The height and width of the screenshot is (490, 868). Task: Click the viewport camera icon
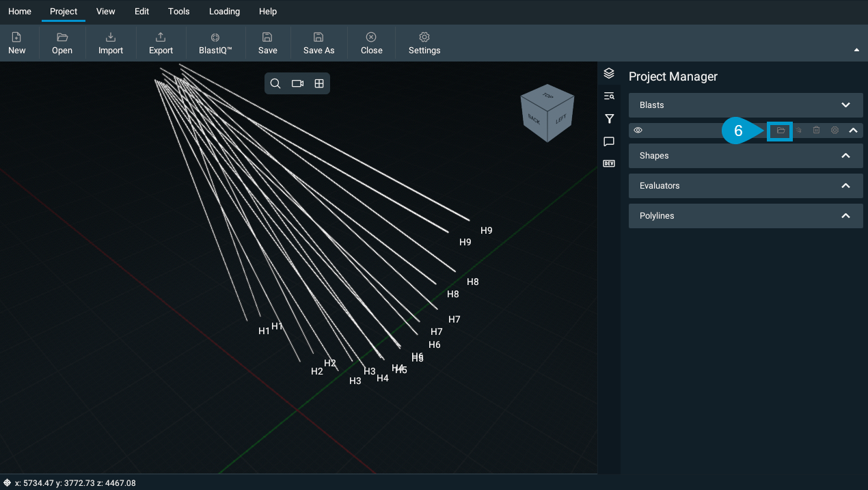click(297, 83)
